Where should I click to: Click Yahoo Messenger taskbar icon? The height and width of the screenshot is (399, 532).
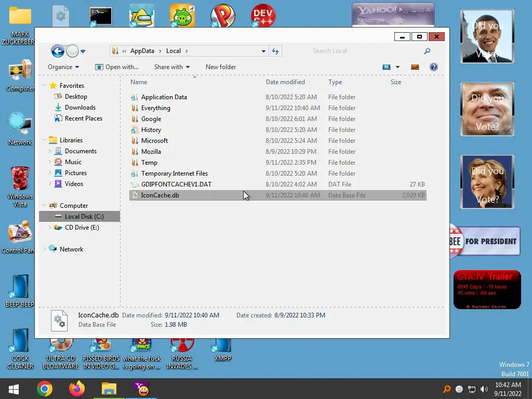tap(142, 389)
